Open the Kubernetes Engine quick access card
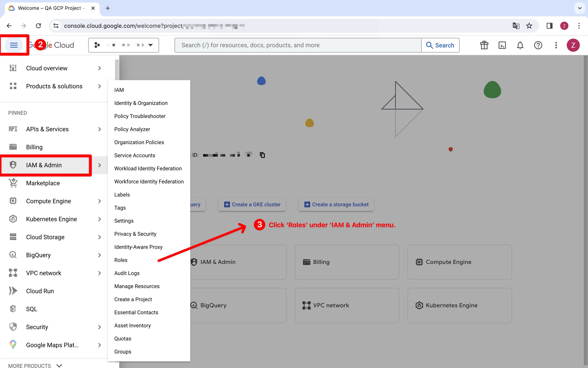Screen dimensions: 588x368 [x=459, y=305]
